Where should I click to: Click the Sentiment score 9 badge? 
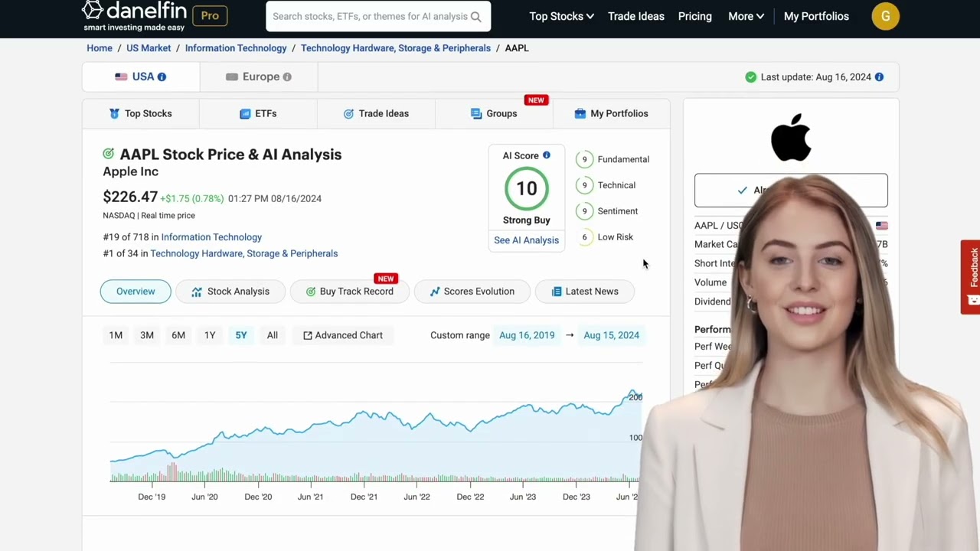coord(584,211)
